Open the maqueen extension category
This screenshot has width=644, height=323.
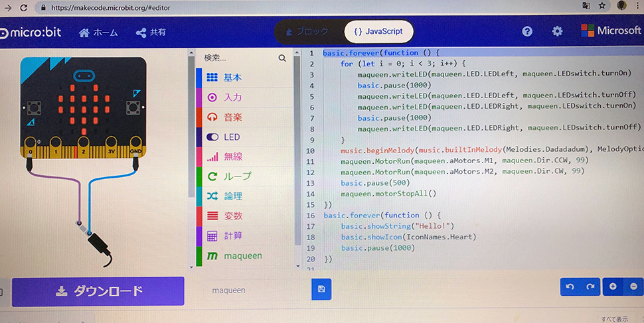coord(244,256)
